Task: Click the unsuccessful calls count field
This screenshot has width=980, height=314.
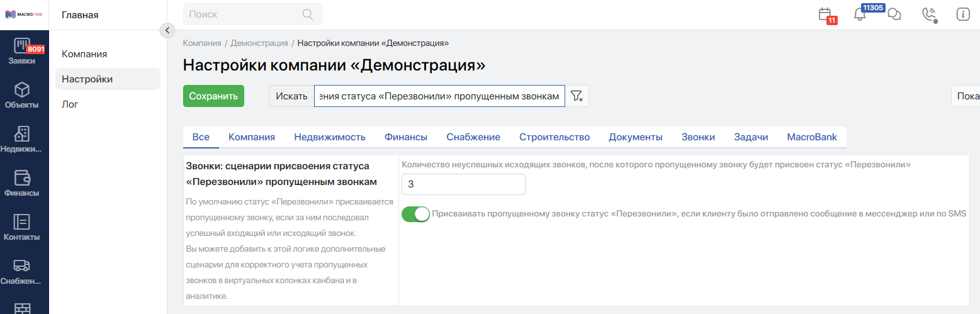Action: pyautogui.click(x=463, y=184)
